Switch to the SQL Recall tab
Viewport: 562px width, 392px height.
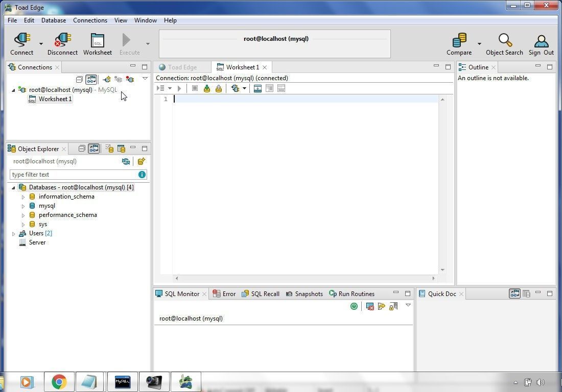tap(261, 294)
